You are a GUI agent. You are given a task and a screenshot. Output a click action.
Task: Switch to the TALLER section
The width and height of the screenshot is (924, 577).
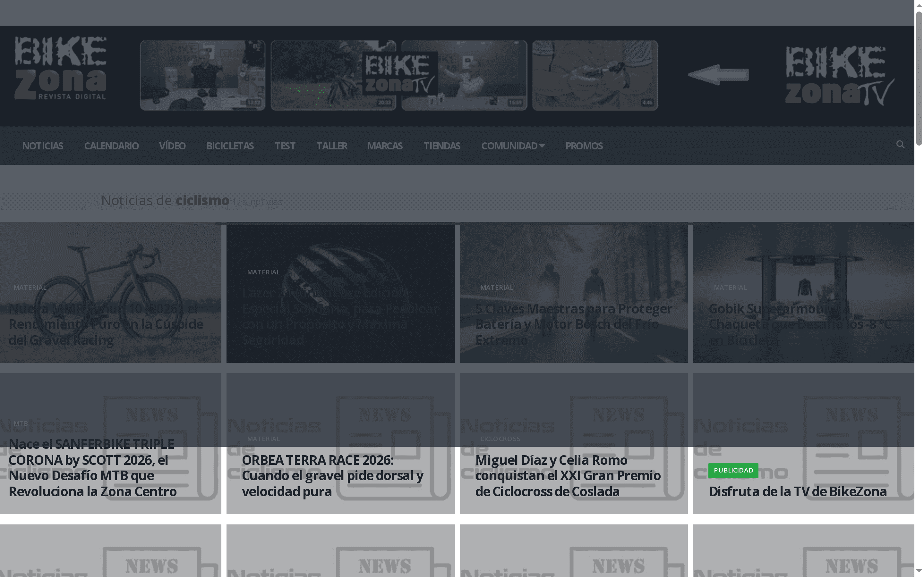click(x=331, y=146)
